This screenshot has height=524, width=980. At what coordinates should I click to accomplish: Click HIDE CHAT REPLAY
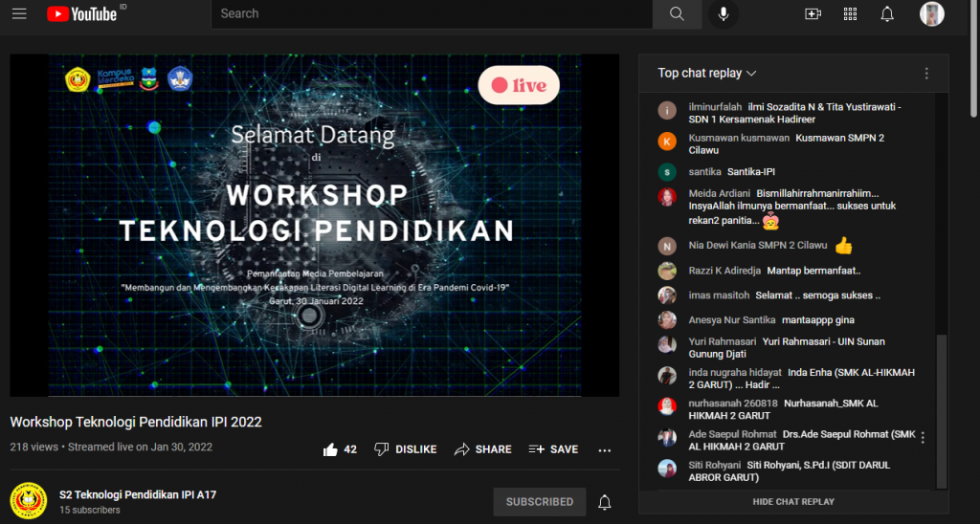(793, 502)
